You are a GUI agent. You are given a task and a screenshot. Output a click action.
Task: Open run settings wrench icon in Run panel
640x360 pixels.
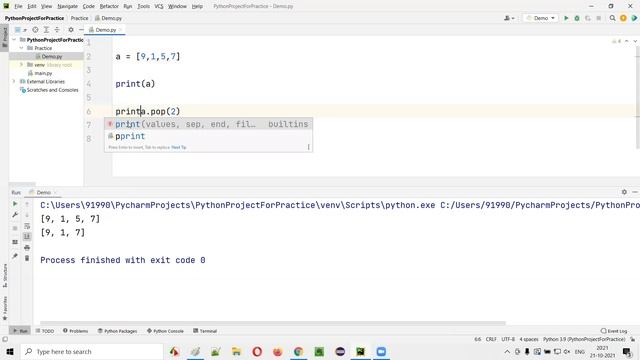click(x=15, y=215)
